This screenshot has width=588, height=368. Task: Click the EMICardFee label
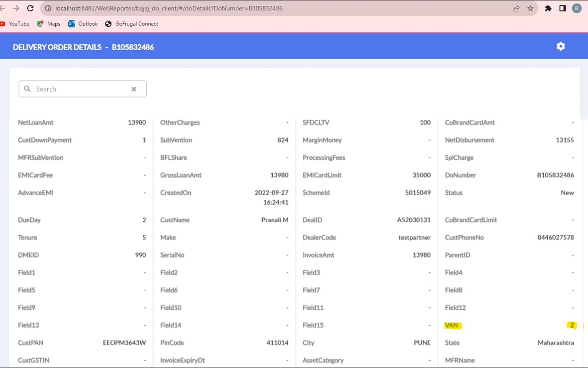(35, 175)
